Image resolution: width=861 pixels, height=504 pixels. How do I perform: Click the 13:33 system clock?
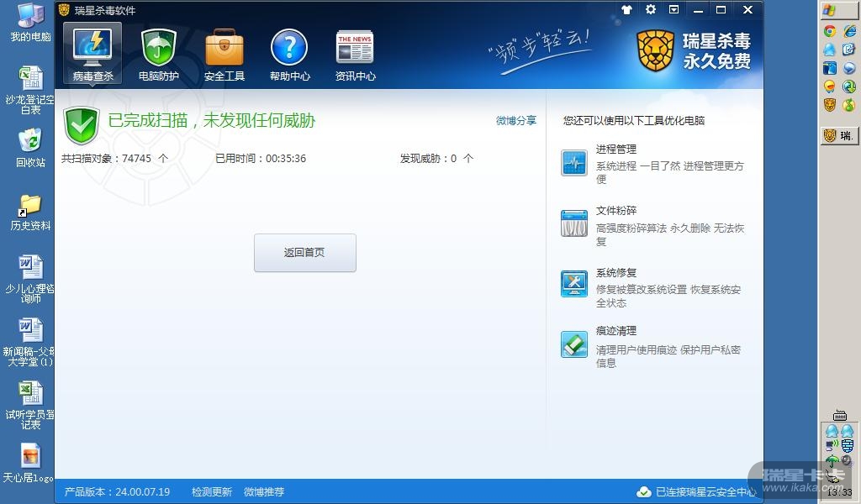coord(840,492)
